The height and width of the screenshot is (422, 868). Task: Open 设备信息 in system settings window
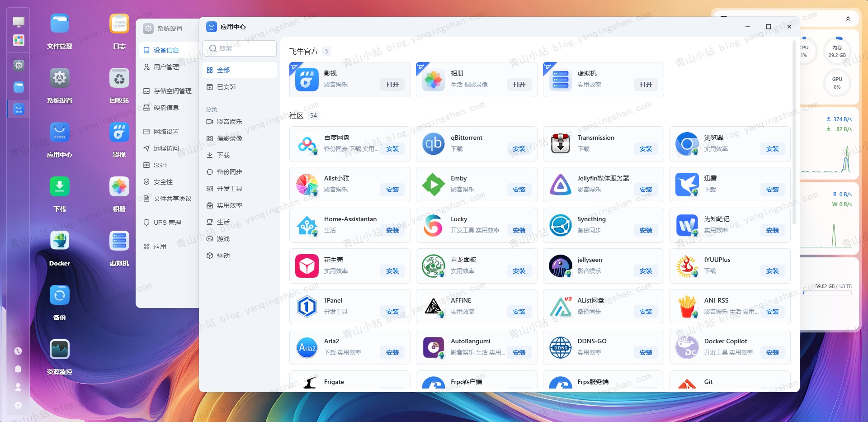tap(169, 50)
